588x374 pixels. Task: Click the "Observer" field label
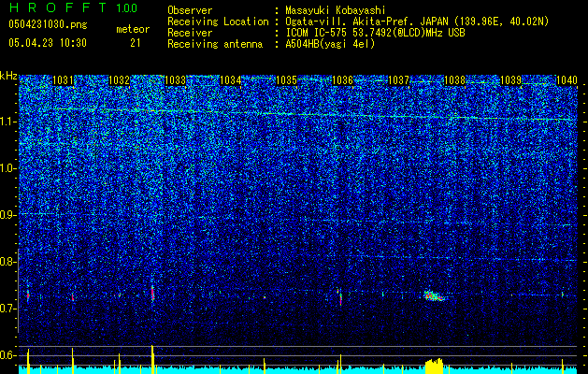click(x=190, y=10)
